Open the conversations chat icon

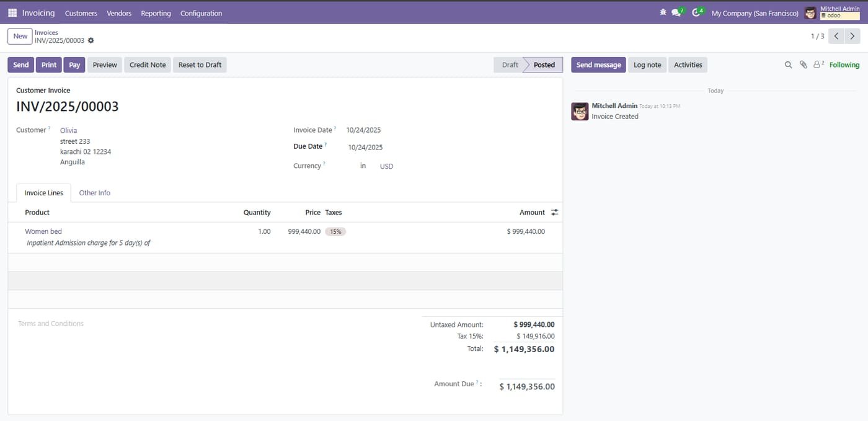[x=676, y=13]
